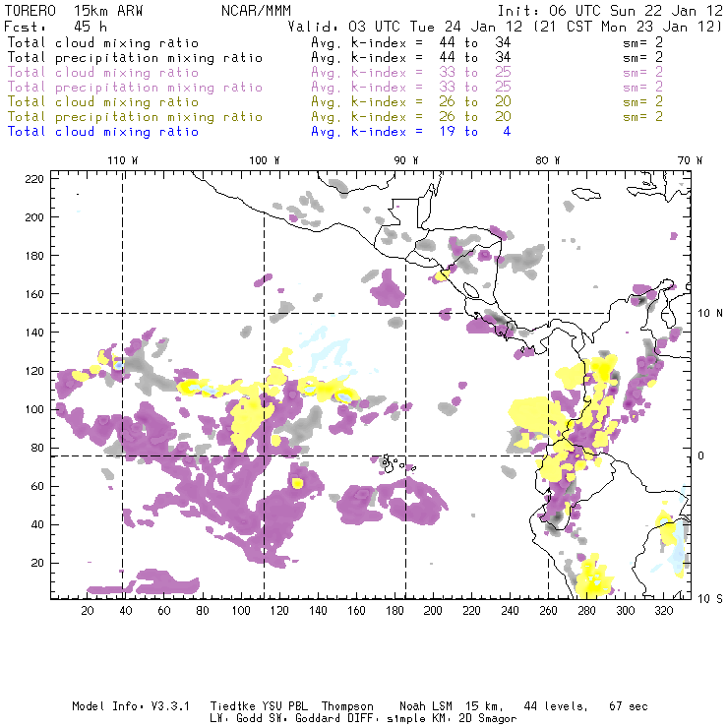The height and width of the screenshot is (728, 728).
Task: Select the '90 W' longitude label
Action: pos(405,160)
